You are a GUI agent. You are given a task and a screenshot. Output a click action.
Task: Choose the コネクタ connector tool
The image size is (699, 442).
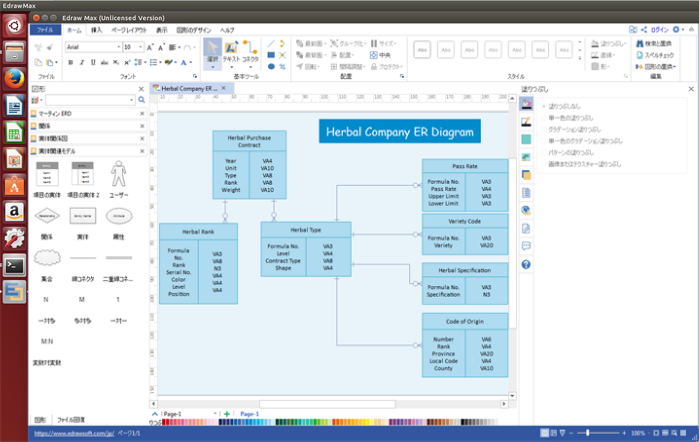250,53
